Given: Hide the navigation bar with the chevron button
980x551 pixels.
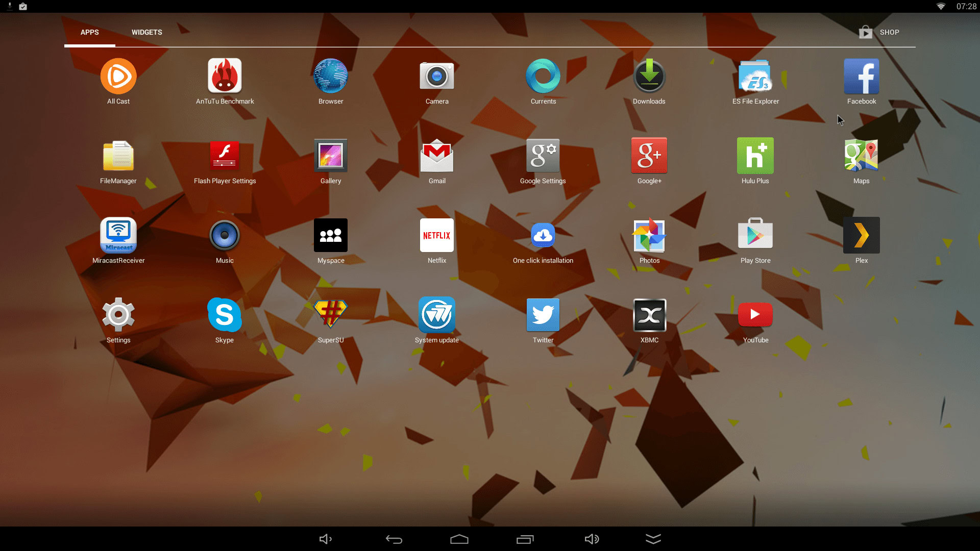Looking at the screenshot, I should tap(653, 539).
